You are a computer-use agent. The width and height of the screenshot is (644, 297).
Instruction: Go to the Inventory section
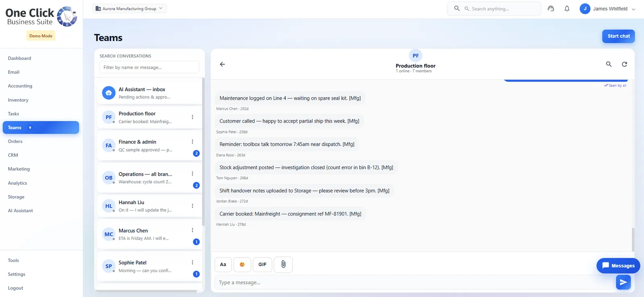coord(18,100)
